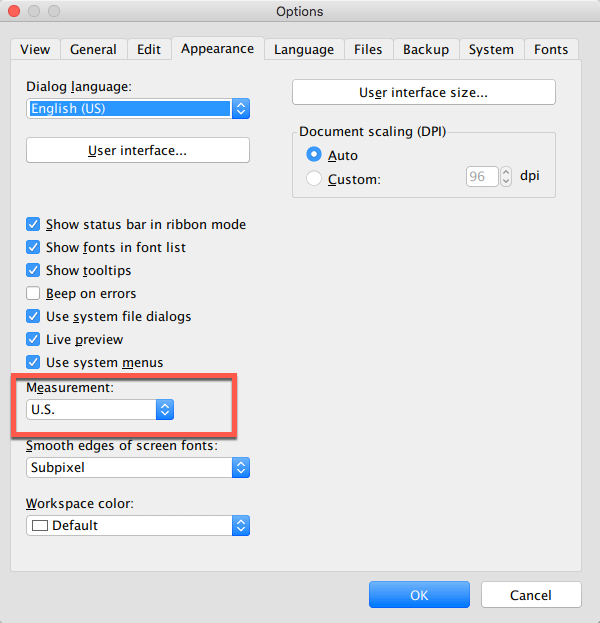The height and width of the screenshot is (623, 600).
Task: Open User interface size... settings
Action: tap(423, 93)
